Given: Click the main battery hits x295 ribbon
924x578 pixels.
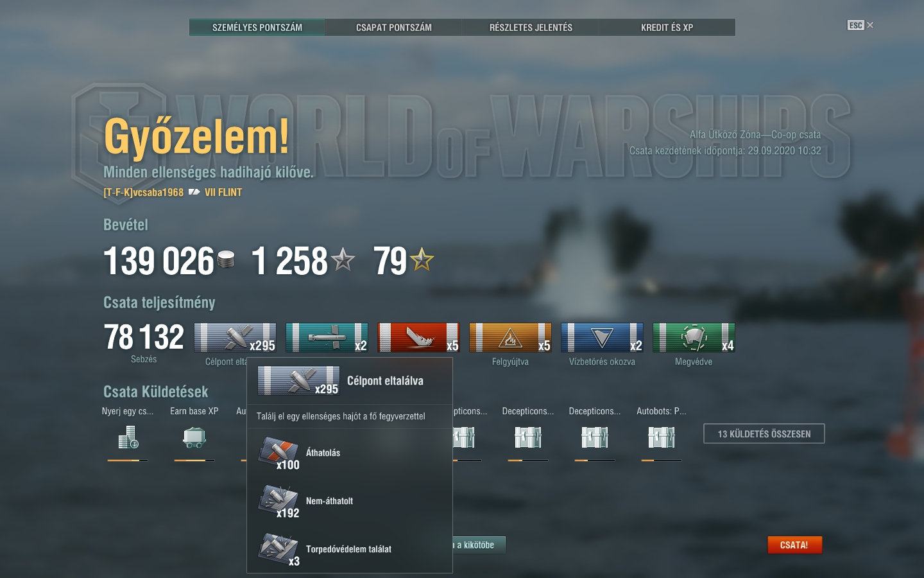Looking at the screenshot, I should pyautogui.click(x=235, y=338).
